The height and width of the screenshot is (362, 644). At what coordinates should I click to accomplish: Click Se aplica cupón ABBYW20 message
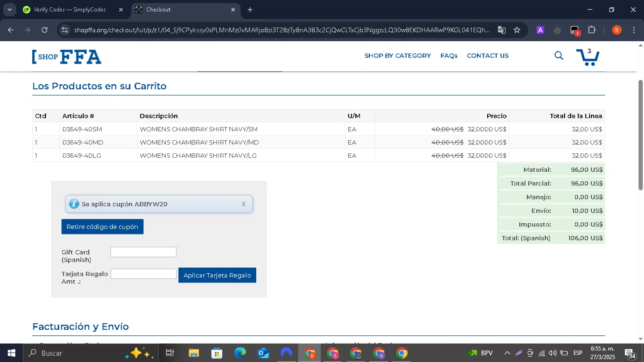(125, 204)
